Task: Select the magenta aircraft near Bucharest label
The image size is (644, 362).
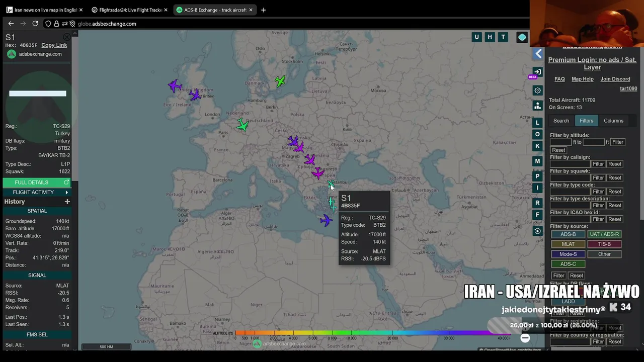Action: click(x=317, y=174)
